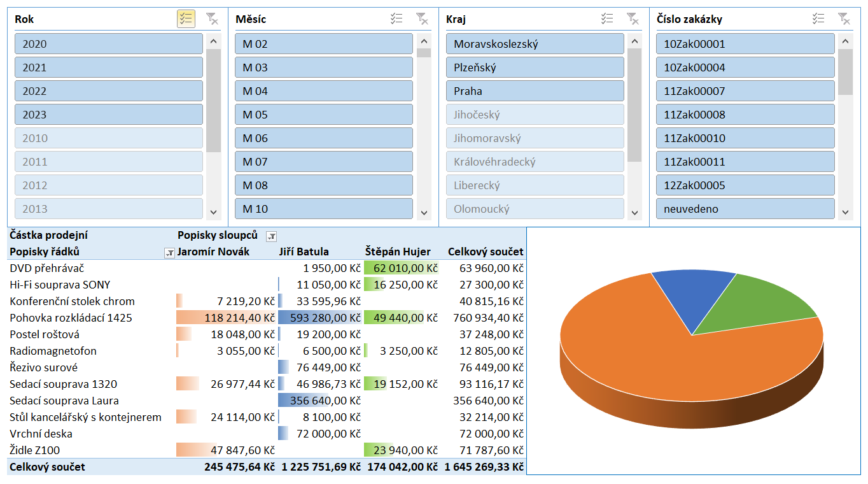This screenshot has width=868, height=484.
Task: Select the Jaromír Novák column header
Action: pos(214,252)
